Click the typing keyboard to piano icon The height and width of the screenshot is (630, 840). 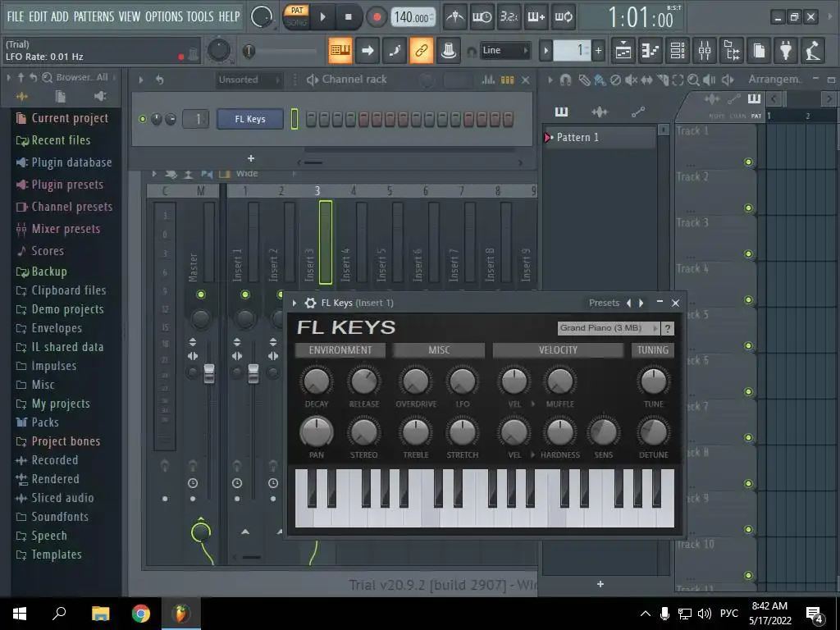click(340, 51)
